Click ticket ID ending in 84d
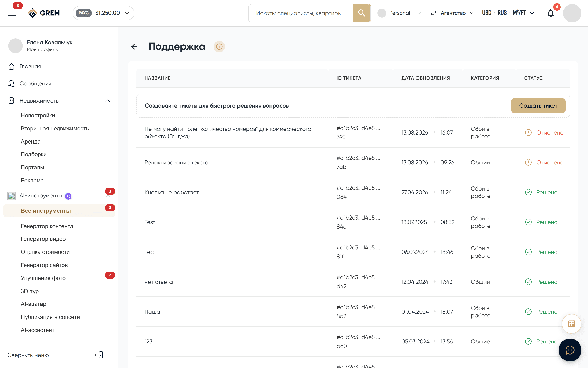 [x=358, y=222]
